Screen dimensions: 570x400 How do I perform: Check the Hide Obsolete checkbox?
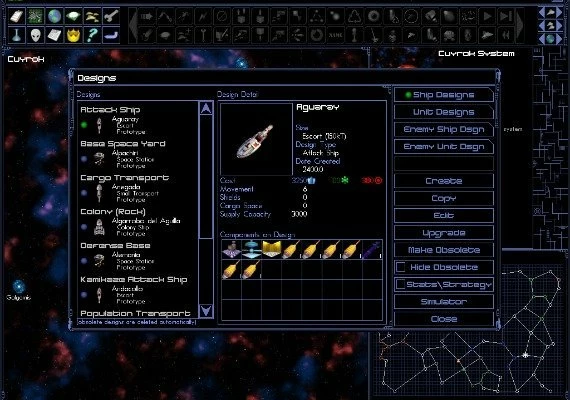tap(401, 267)
